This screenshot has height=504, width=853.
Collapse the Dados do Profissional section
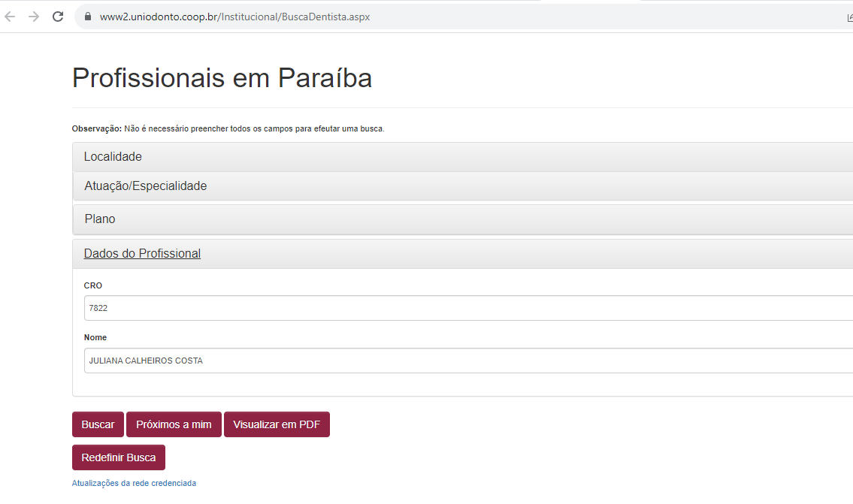pos(142,254)
